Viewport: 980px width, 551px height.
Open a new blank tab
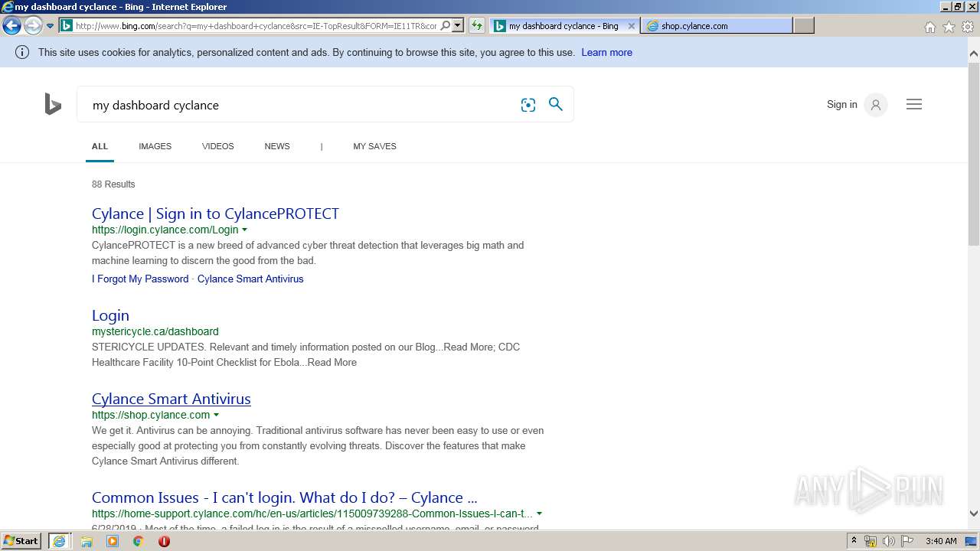coord(804,26)
